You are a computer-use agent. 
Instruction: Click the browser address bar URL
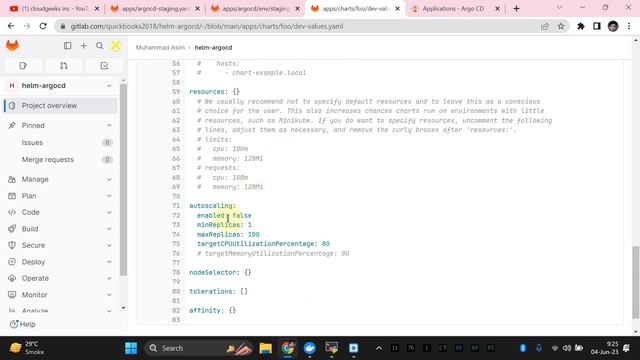point(207,26)
